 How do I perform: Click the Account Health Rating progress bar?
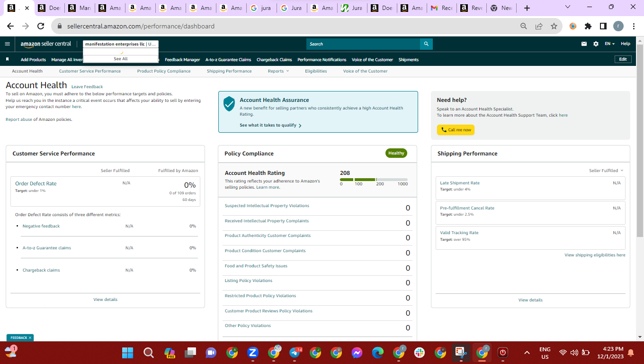point(374,180)
